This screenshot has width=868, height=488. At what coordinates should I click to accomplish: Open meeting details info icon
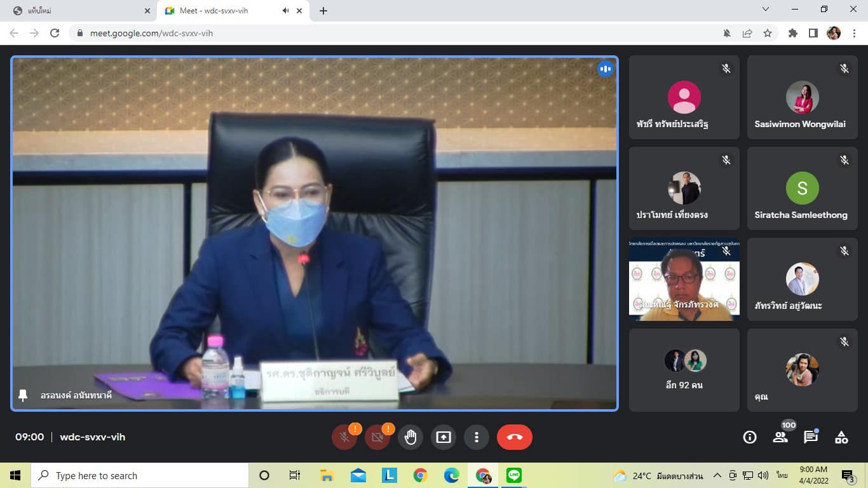point(750,437)
